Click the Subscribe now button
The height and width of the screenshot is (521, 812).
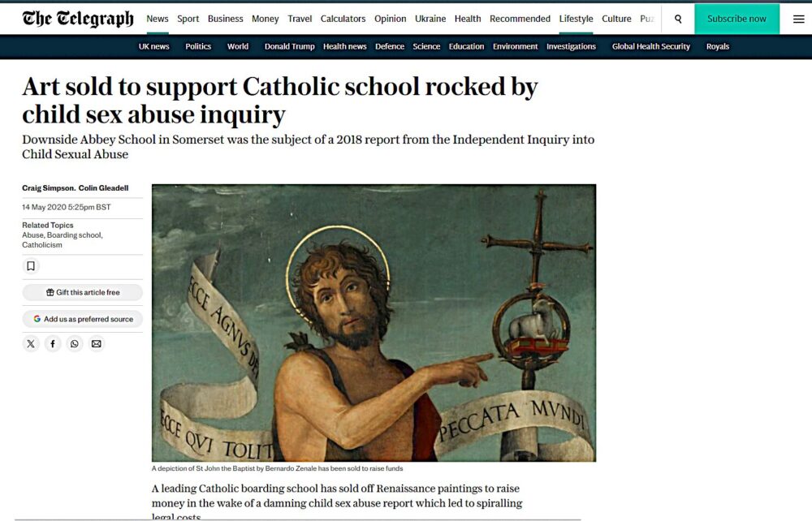tap(736, 19)
